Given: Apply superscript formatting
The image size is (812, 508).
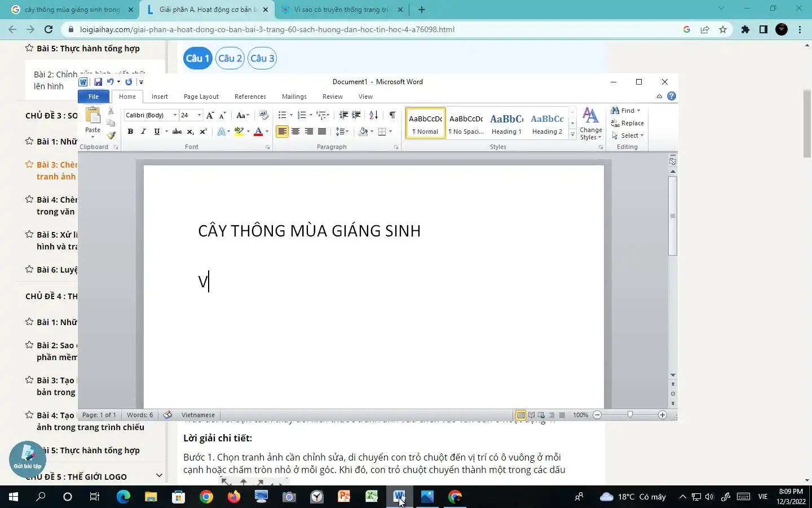Looking at the screenshot, I should coord(203,132).
